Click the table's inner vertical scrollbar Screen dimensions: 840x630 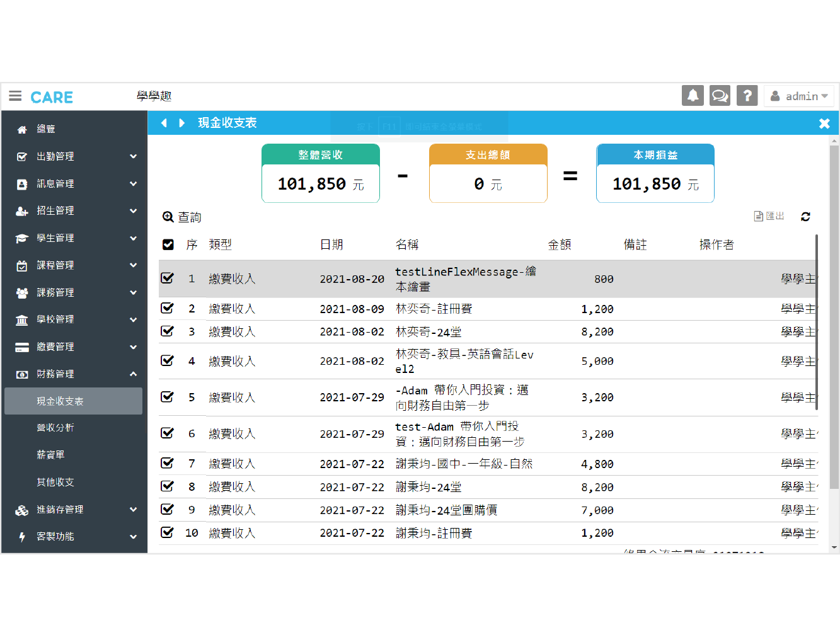point(817,323)
